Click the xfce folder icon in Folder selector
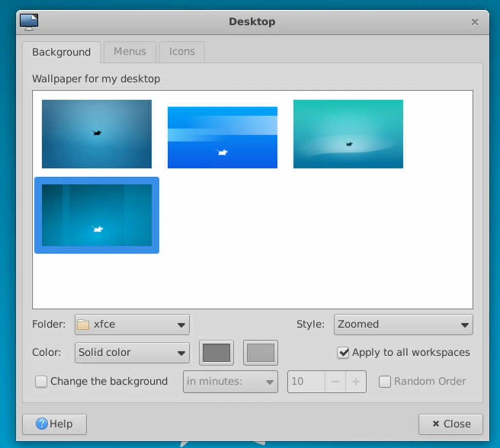This screenshot has width=500, height=448. 84,324
